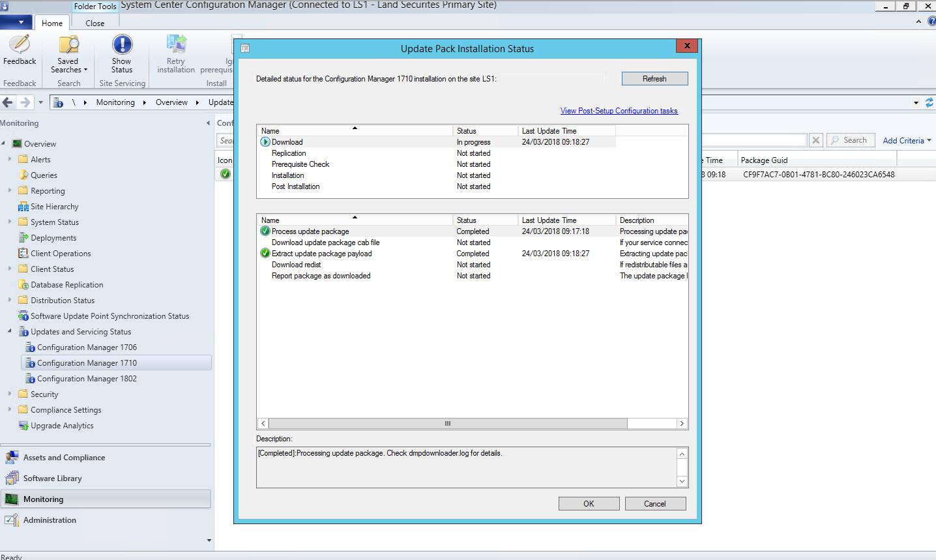Click the clear search X icon

[816, 140]
